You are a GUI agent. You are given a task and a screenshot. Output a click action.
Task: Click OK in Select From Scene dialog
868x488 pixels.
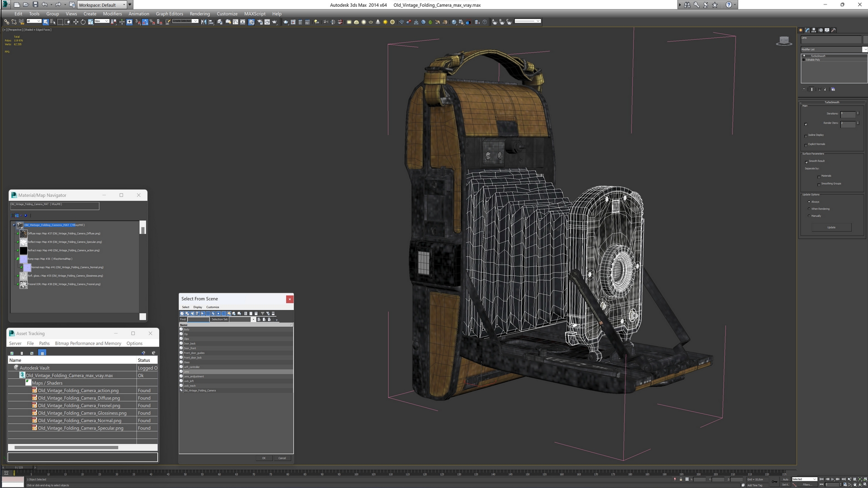tap(264, 458)
